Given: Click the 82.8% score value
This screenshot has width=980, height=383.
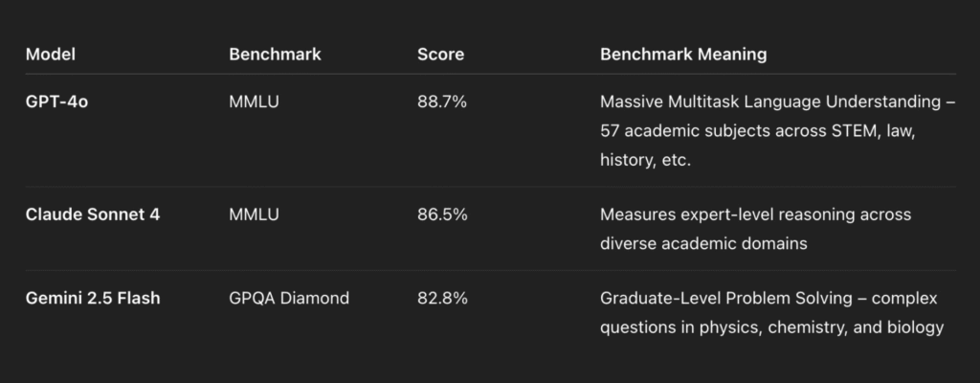Looking at the screenshot, I should pos(442,299).
